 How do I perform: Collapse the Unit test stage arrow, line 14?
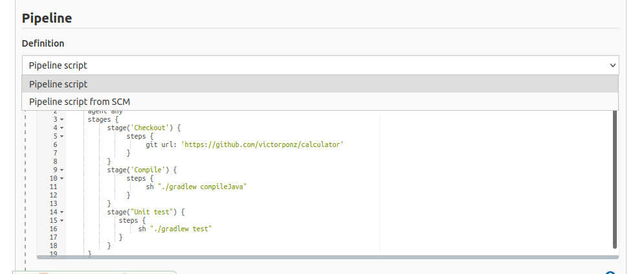[61, 212]
